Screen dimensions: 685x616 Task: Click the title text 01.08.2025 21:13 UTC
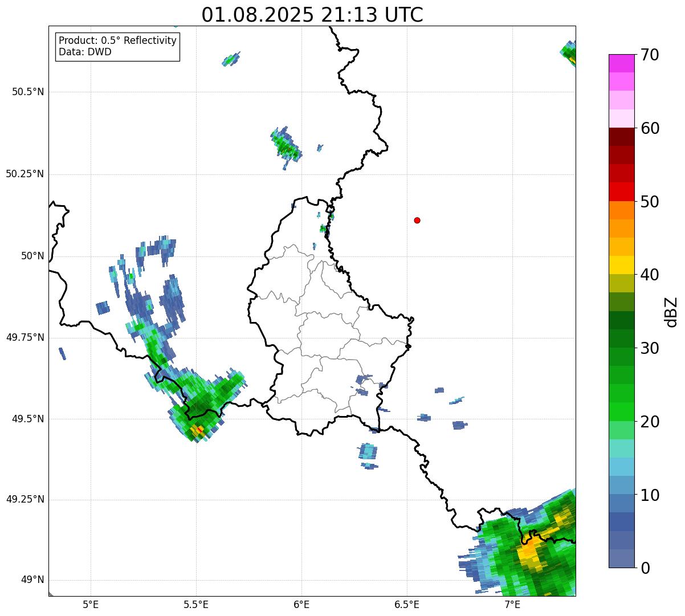[x=312, y=15]
